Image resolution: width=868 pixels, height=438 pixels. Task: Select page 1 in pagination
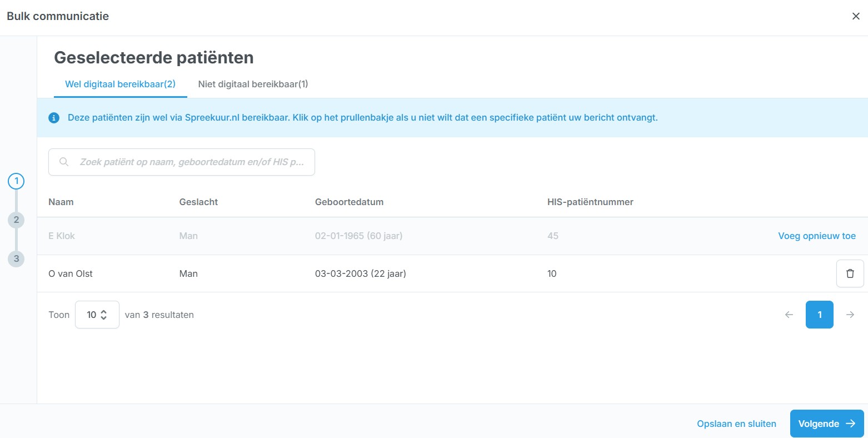point(820,315)
